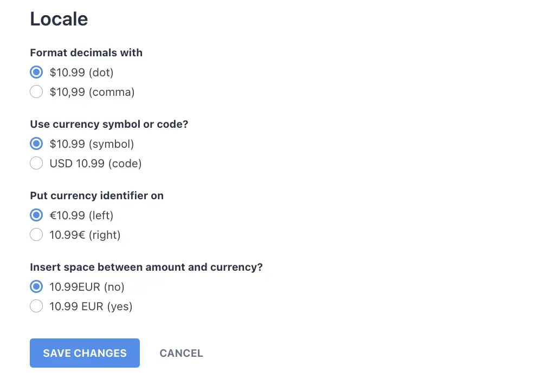Screen dimensions: 554x392
Task: Choose "$10.99 (symbol)" currency display
Action: click(x=36, y=143)
